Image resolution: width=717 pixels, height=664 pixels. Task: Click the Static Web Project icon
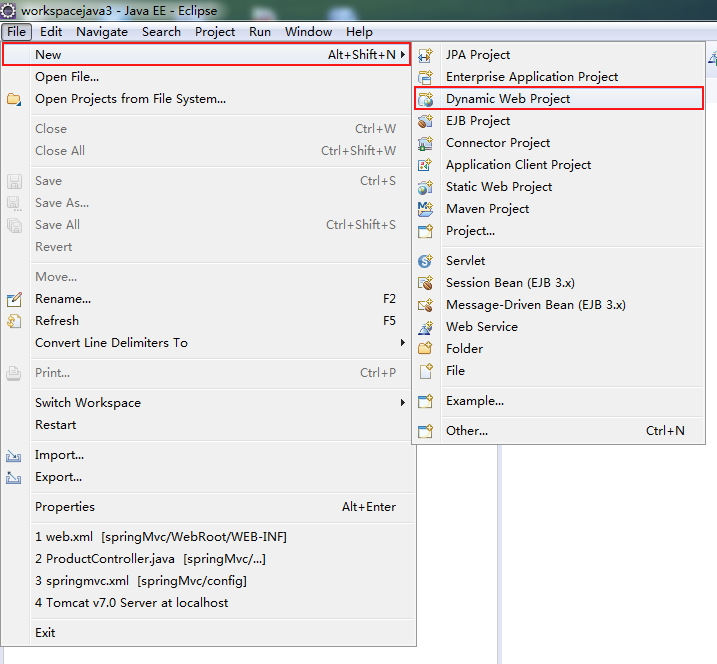tap(425, 187)
